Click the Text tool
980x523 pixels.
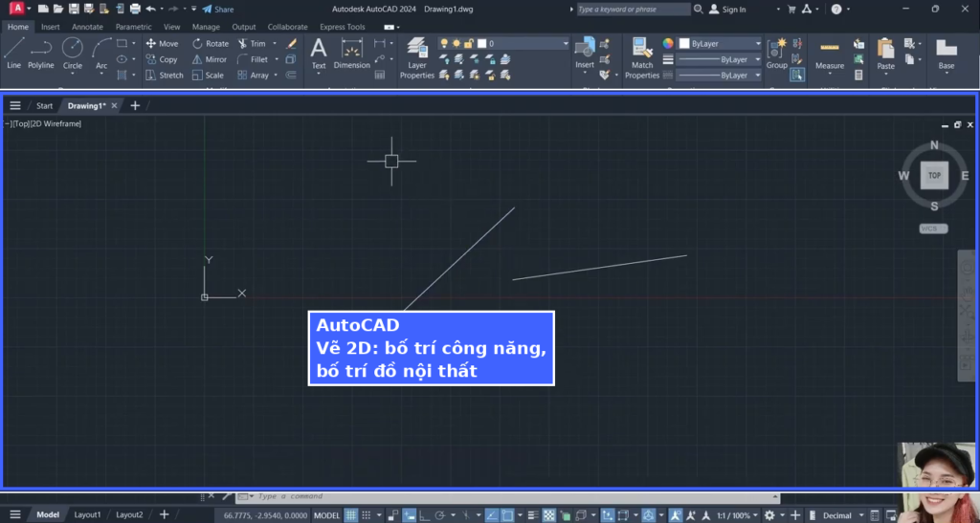point(319,53)
